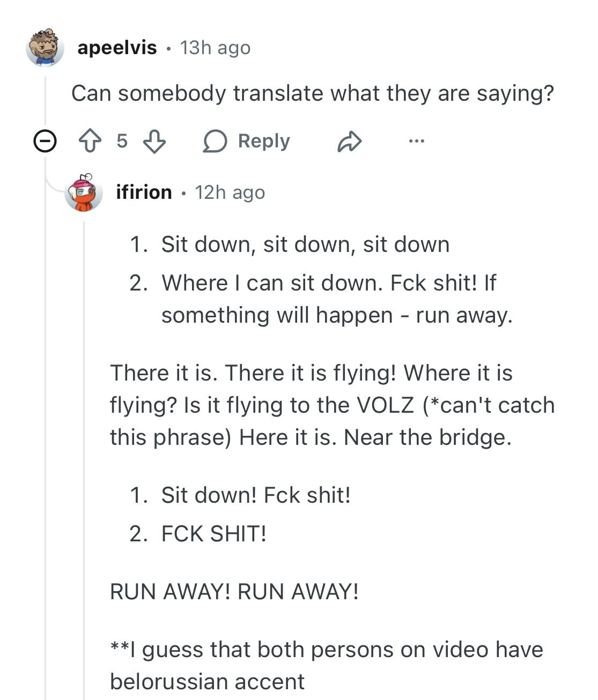Open the "13h ago" timestamp permalink
The width and height of the screenshot is (598, 700).
215,48
